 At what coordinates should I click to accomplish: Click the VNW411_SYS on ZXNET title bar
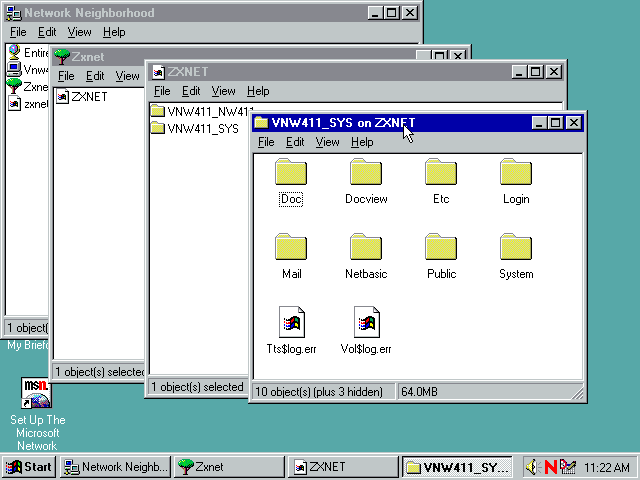[x=392, y=122]
